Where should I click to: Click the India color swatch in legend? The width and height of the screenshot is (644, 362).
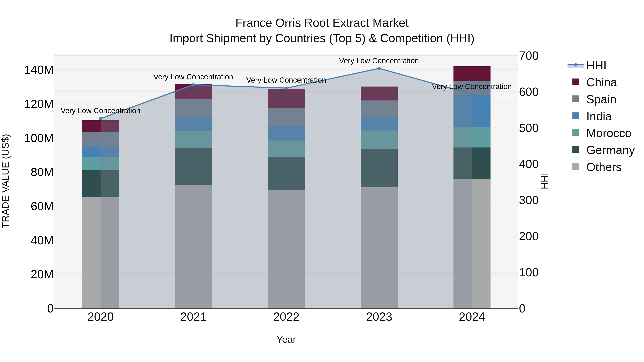[575, 116]
